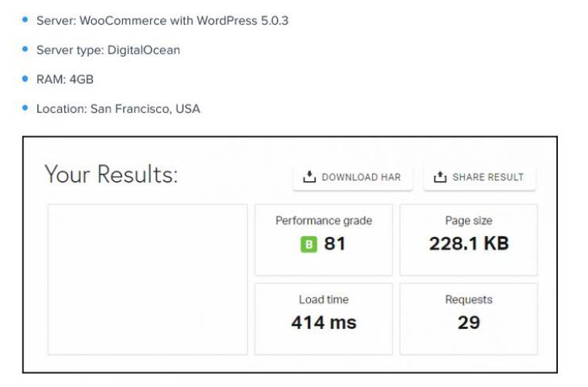Click the Server WooCommerce bullet text
This screenshot has width=588, height=387.
(162, 21)
